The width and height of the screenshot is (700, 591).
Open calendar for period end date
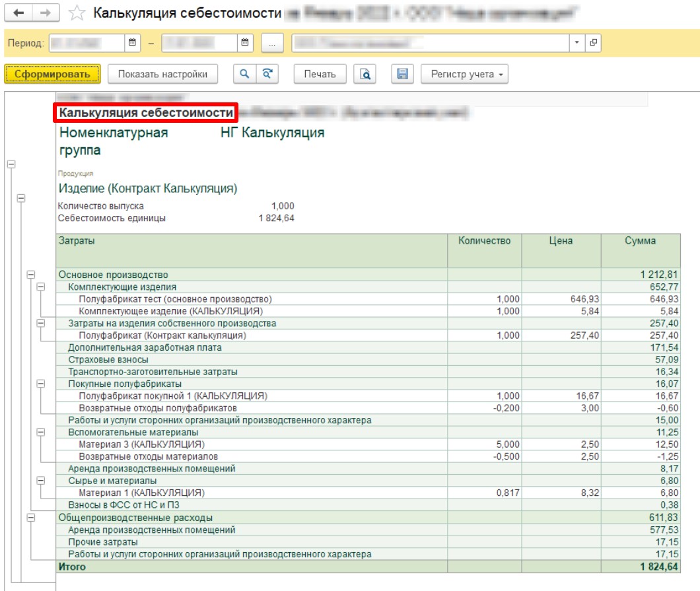point(244,43)
